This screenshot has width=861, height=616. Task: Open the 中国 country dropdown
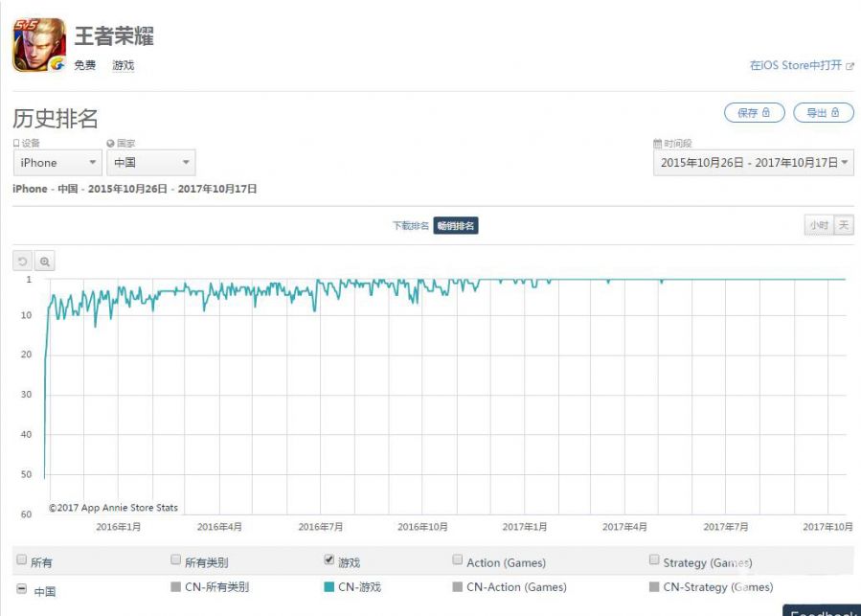[151, 163]
